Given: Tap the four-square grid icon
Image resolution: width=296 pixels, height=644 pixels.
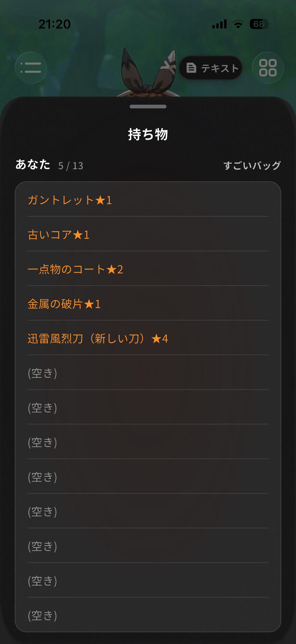Looking at the screenshot, I should click(268, 68).
